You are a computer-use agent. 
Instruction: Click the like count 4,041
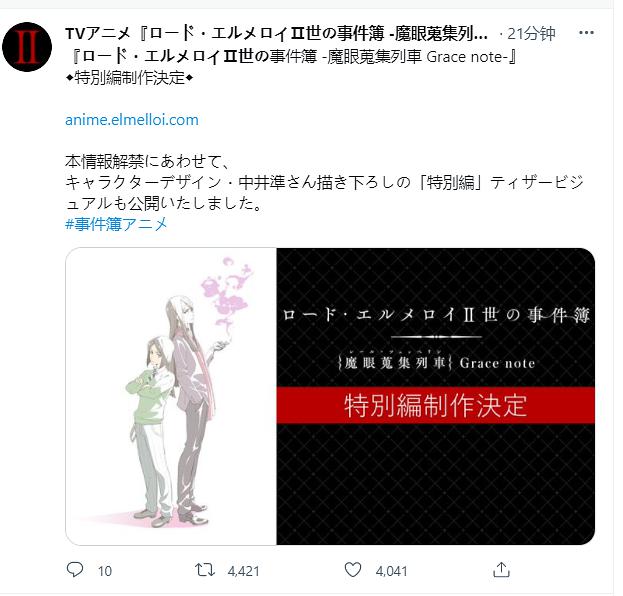(x=391, y=571)
